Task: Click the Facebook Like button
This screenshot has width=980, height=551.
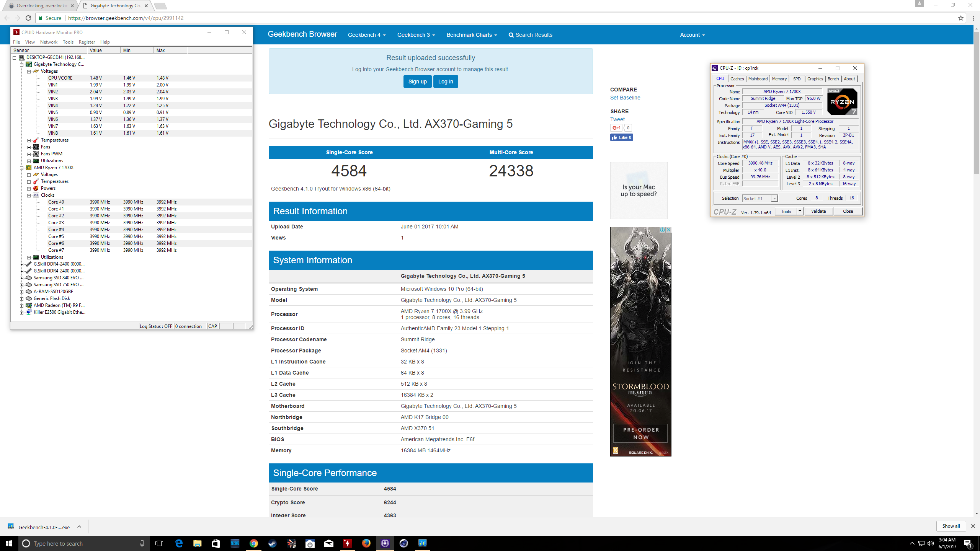Action: (x=621, y=137)
